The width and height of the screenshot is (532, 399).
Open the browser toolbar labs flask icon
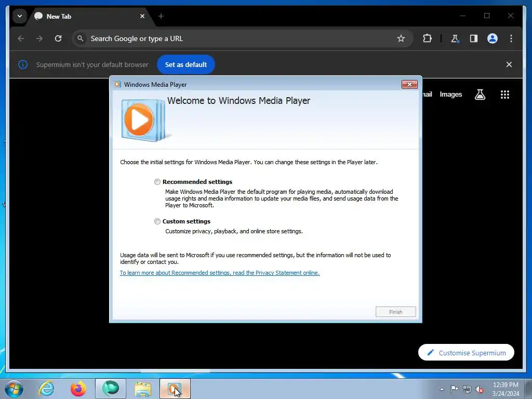coord(455,38)
